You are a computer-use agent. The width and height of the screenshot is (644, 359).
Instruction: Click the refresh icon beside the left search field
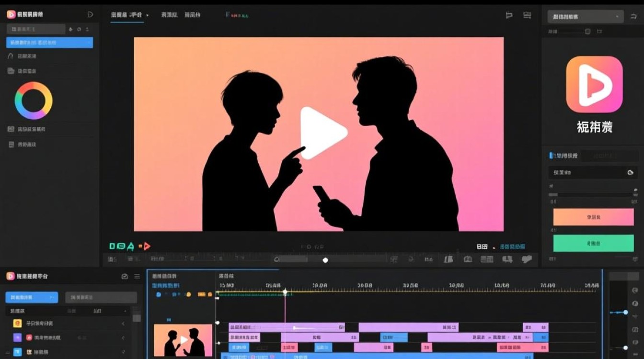(x=79, y=29)
